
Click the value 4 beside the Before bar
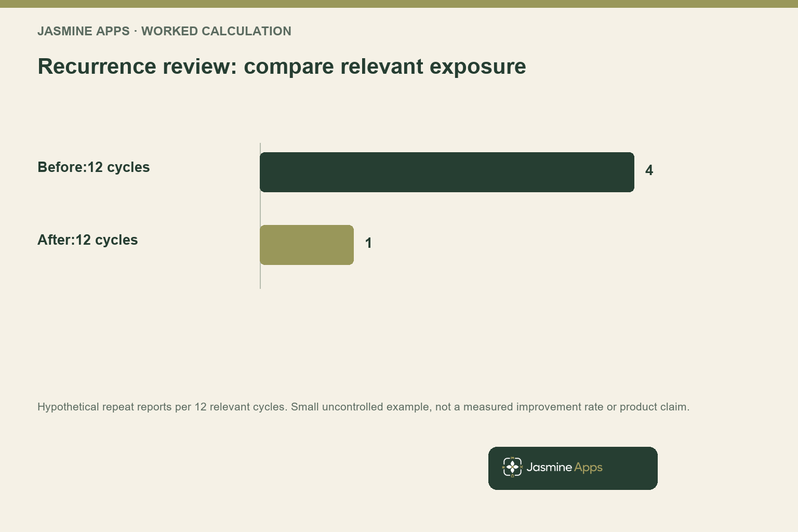649,170
